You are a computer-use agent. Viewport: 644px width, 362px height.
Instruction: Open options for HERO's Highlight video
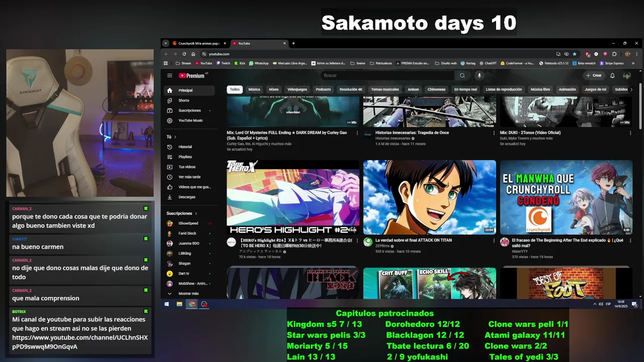[x=357, y=241]
